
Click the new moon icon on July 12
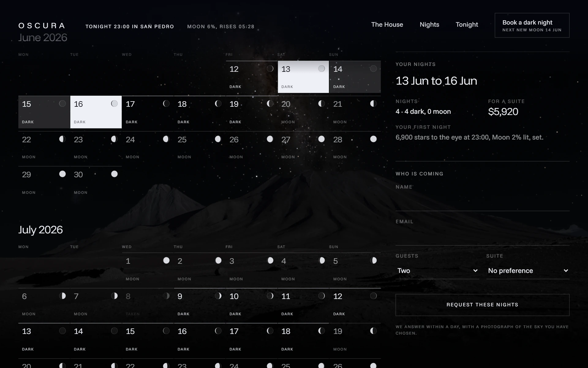pos(373,296)
